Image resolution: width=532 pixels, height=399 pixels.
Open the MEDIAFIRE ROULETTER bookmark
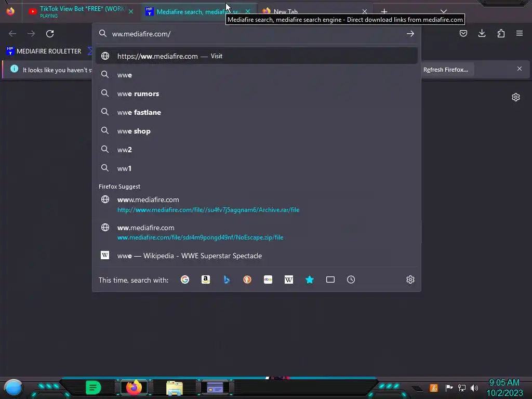tap(44, 51)
